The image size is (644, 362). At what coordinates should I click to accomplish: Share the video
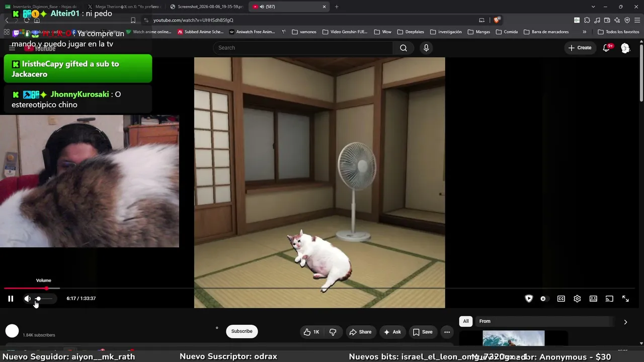(x=360, y=332)
